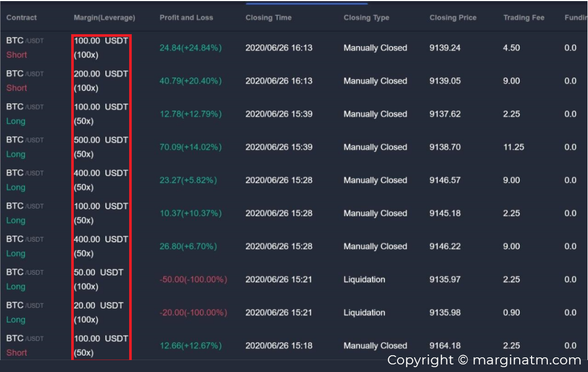Select the profit value 10.37(+10.37%)
This screenshot has width=588, height=372.
coord(190,213)
